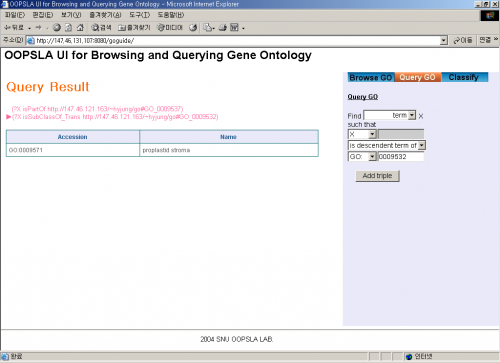The image size is (500, 363).
Task: Click the Accession column header
Action: [73, 137]
